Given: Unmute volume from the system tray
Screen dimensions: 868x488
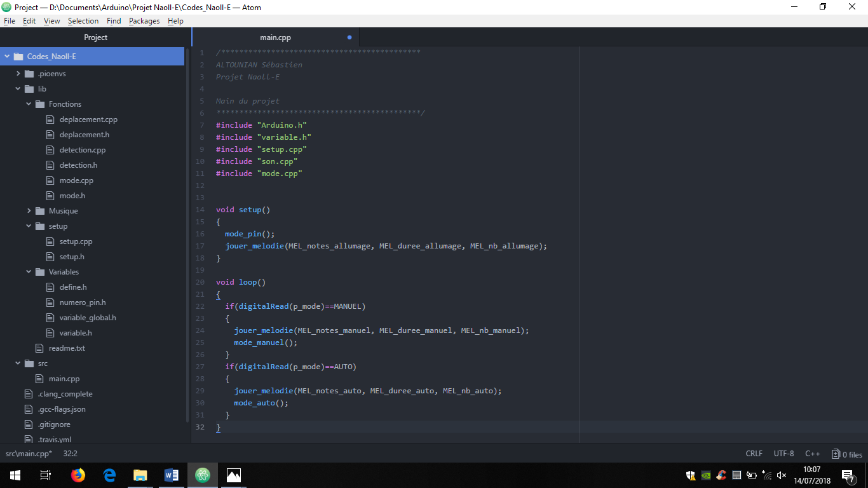Looking at the screenshot, I should pos(782,475).
